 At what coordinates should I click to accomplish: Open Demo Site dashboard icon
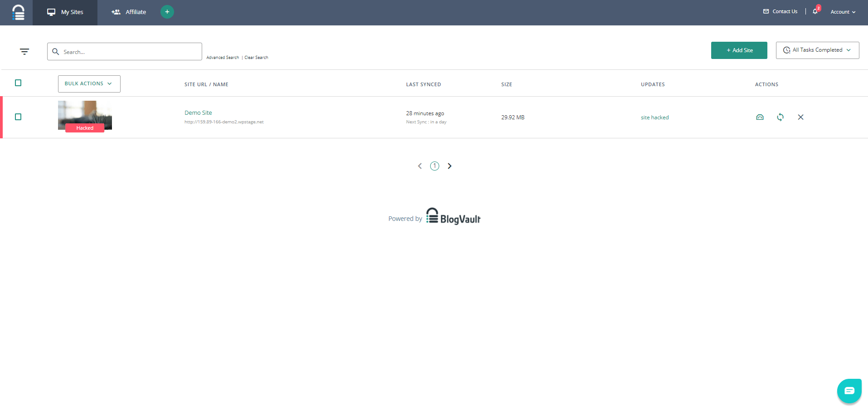(x=760, y=117)
